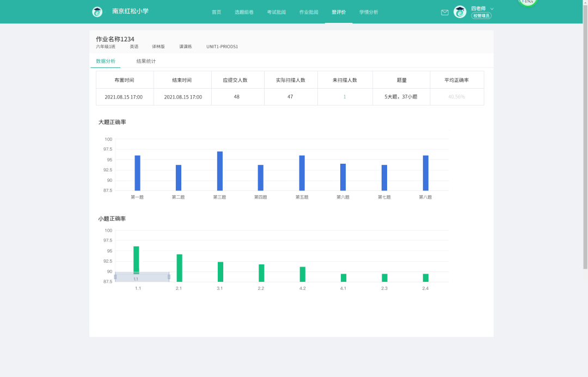Click the blue bar for 第八题
This screenshot has width=588, height=377.
pos(426,173)
